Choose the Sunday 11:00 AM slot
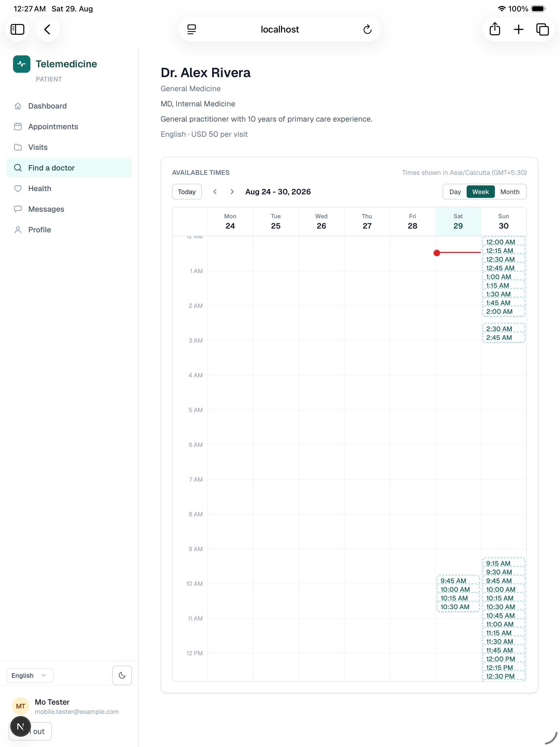Screen dimensions: 560x747 coord(503,624)
